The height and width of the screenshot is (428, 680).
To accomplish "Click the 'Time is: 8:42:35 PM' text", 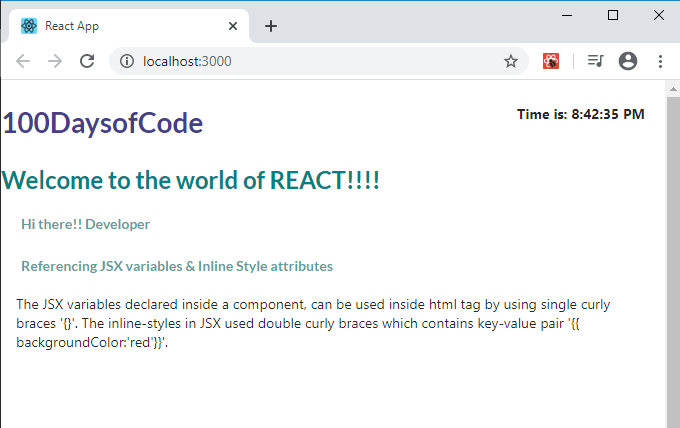I will click(x=581, y=114).
